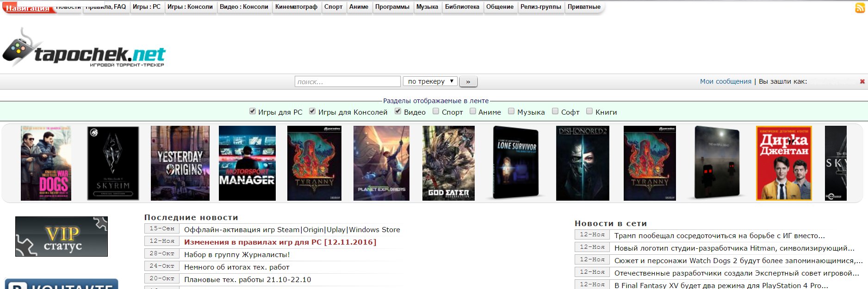Open 'Сюжет и персонажи Watch Dogs 2' news
Image resolution: width=868 pixels, height=289 pixels.
[x=738, y=261]
